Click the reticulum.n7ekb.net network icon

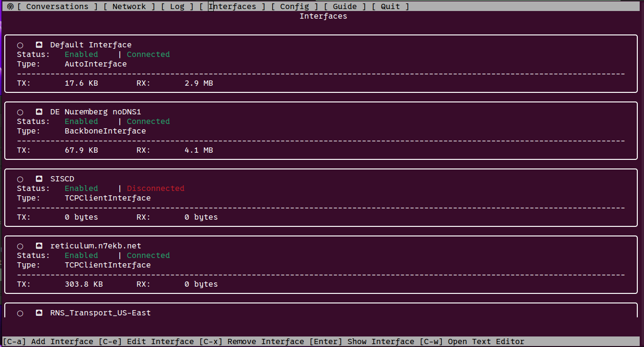[x=39, y=246]
